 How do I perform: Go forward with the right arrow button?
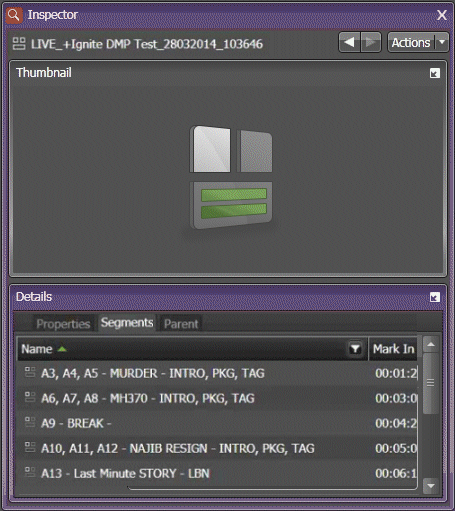click(371, 42)
